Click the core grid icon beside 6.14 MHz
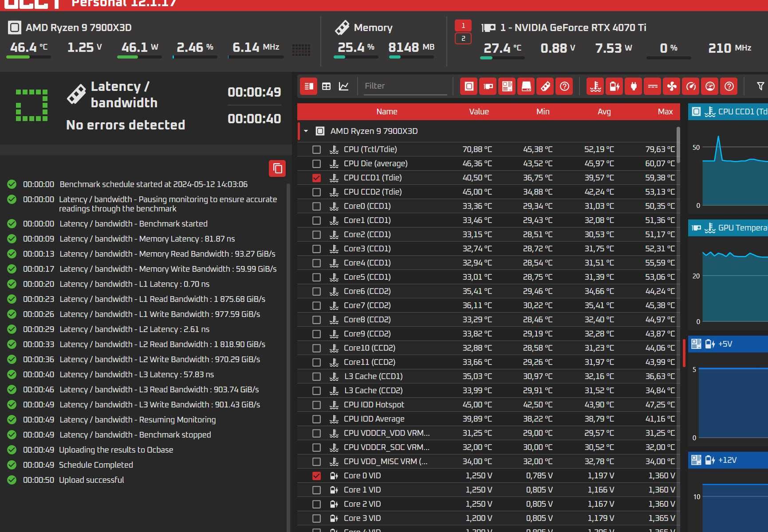 pos(301,50)
